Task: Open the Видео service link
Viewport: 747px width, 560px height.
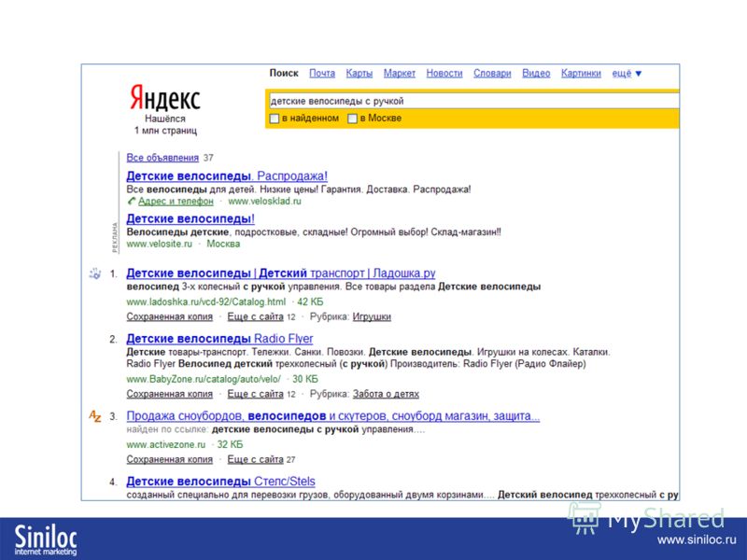Action: (536, 74)
